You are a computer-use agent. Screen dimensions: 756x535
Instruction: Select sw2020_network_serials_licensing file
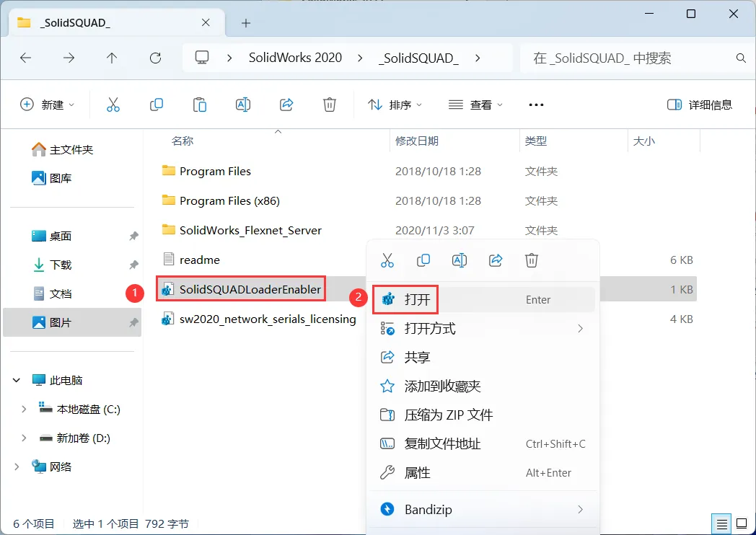[259, 319]
